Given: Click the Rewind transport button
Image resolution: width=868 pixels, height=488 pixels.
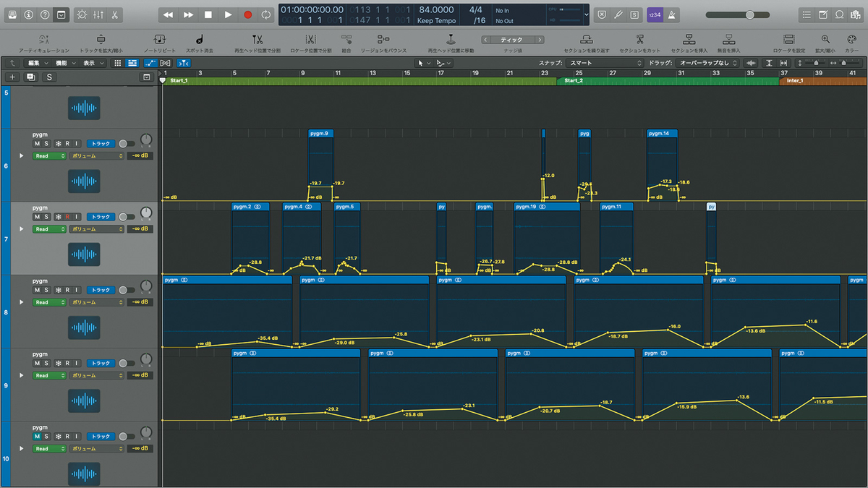Looking at the screenshot, I should 168,14.
